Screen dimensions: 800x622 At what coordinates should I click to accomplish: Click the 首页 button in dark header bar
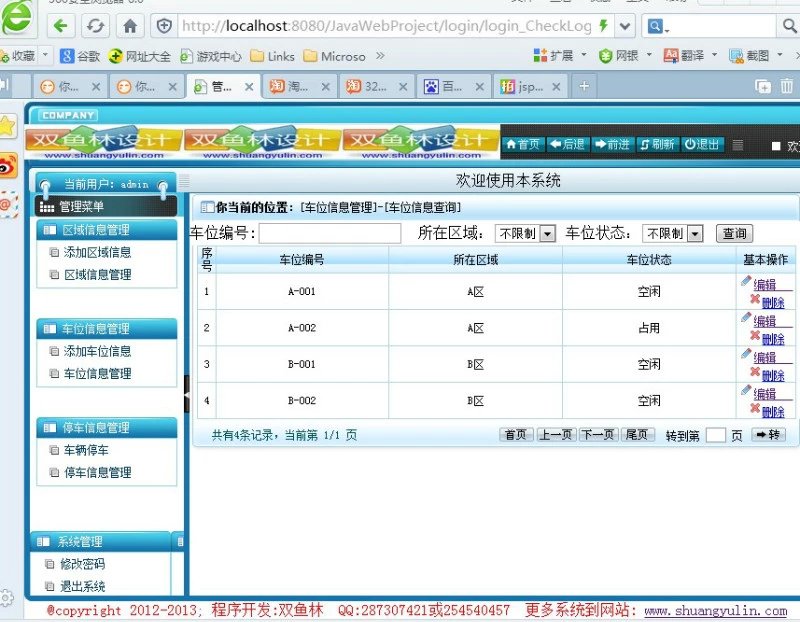click(523, 144)
